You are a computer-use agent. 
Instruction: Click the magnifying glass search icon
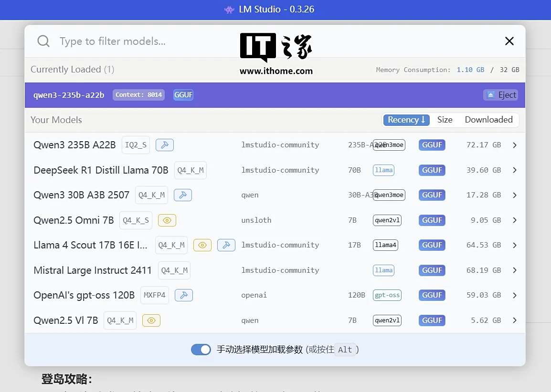click(x=43, y=41)
